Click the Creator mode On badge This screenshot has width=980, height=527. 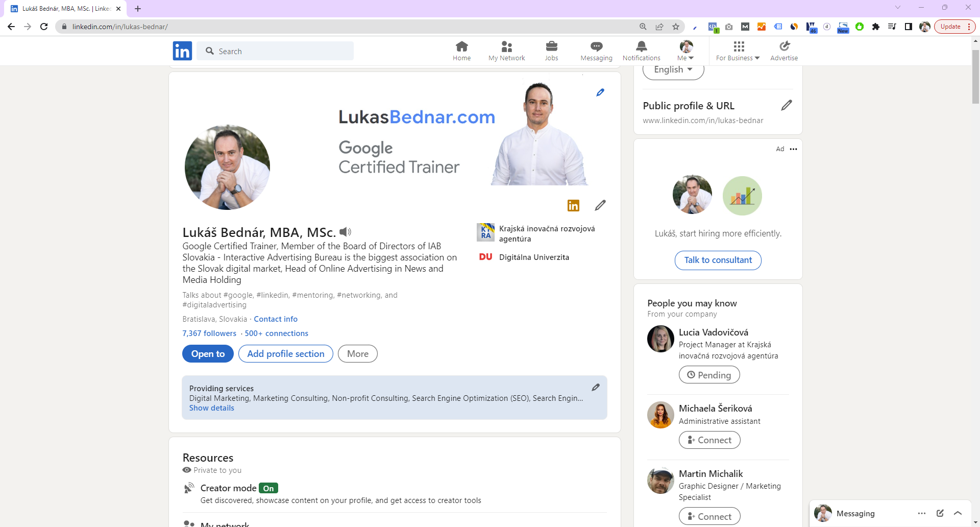point(268,488)
